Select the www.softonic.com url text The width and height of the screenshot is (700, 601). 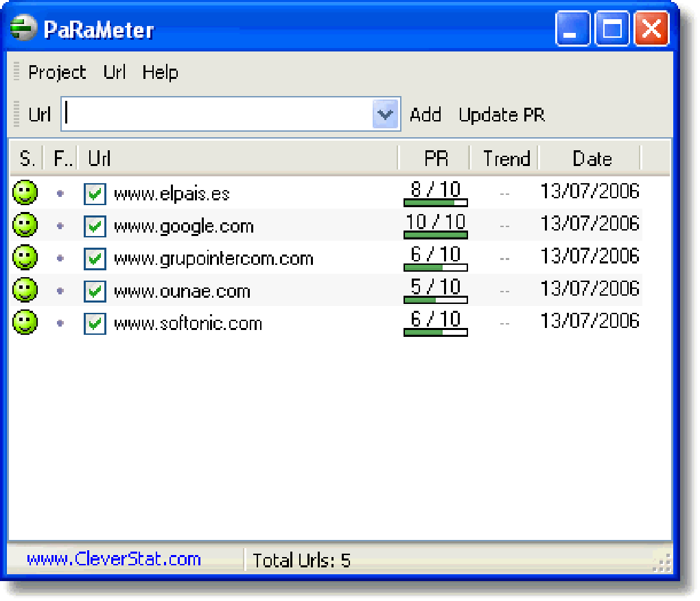(x=188, y=323)
